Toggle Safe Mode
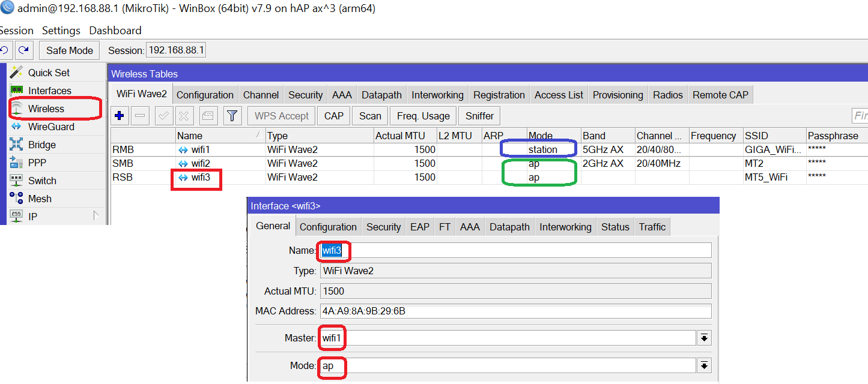This screenshot has height=384, width=868. click(70, 50)
